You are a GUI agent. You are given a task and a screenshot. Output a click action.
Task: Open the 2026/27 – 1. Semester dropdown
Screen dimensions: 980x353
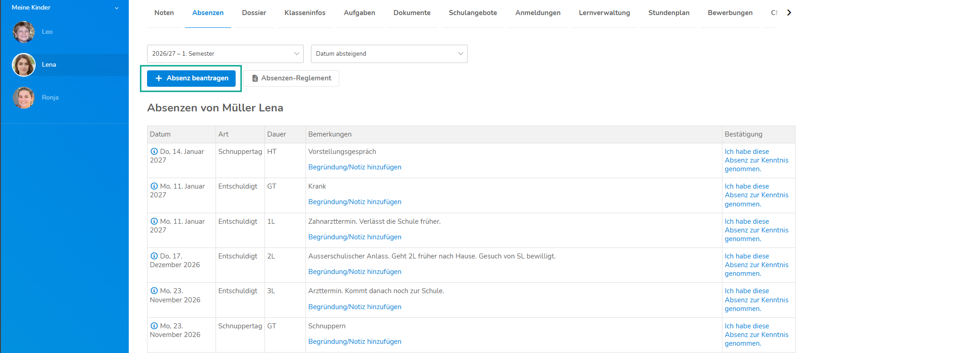225,54
